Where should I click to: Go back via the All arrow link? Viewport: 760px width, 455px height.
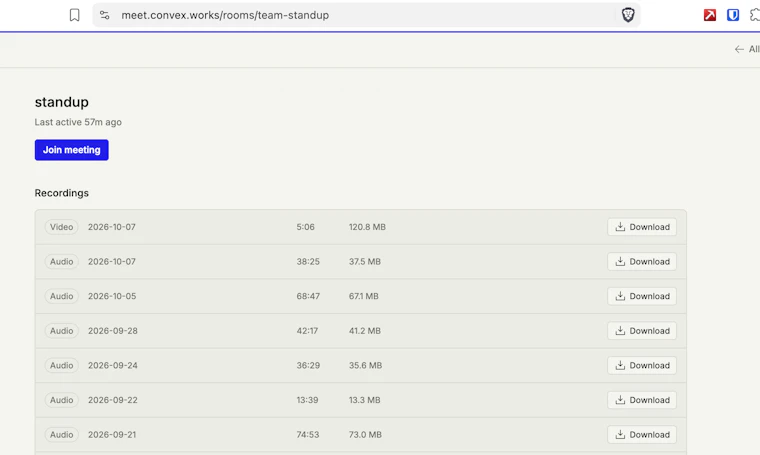(747, 49)
